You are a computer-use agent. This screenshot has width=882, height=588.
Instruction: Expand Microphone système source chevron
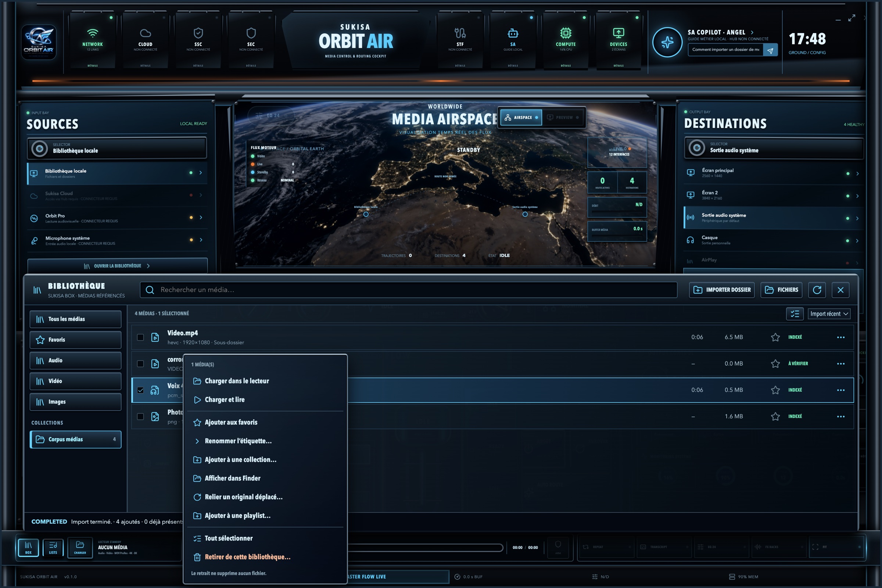coord(201,240)
